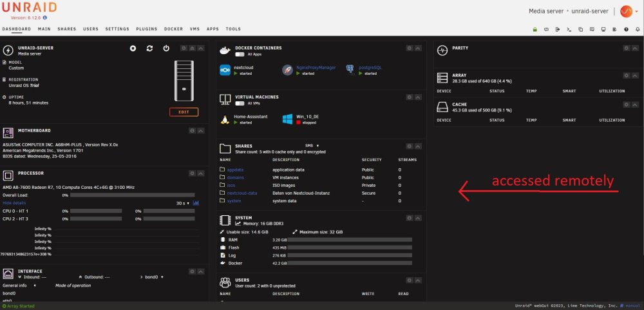The image size is (644, 310).
Task: Click the circular arrows icon in top toolbar
Action: pos(546,29)
